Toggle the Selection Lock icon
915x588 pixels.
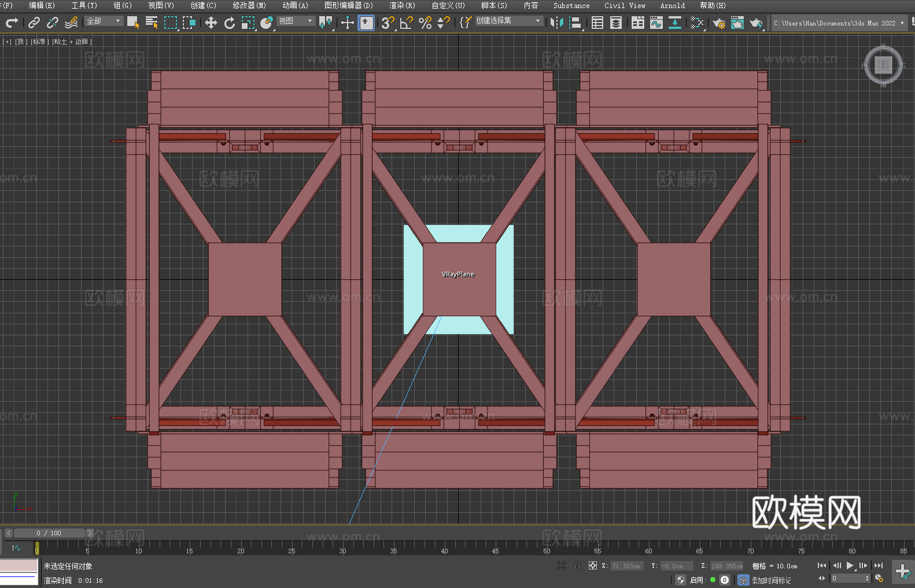pos(577,565)
